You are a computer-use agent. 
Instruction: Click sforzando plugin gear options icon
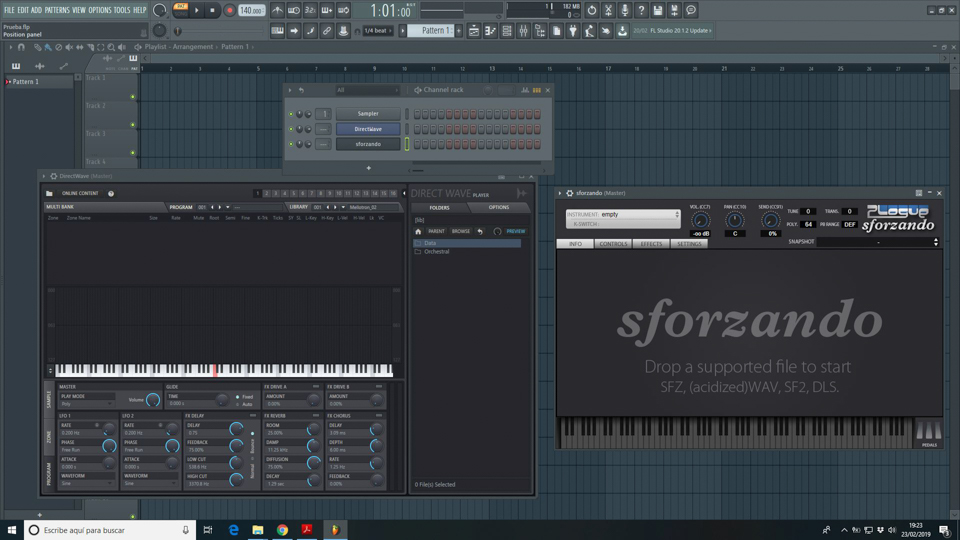pyautogui.click(x=569, y=193)
